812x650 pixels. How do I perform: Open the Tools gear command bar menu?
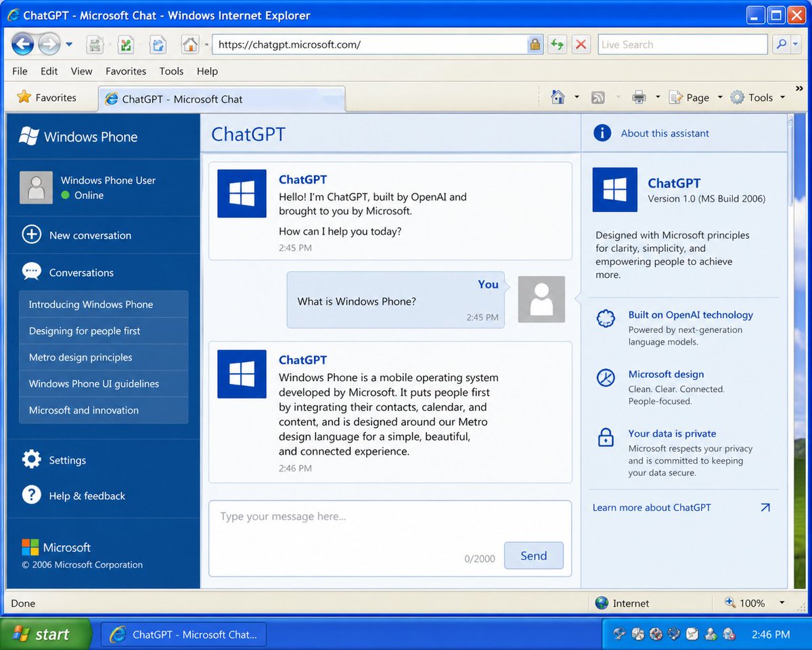click(758, 97)
